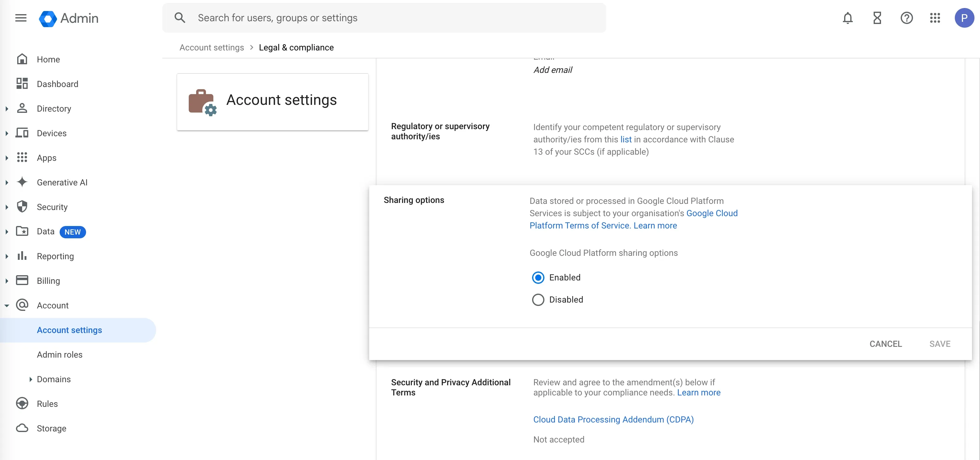Open the Cloud Data Processing Addendum link
The width and height of the screenshot is (980, 460).
pyautogui.click(x=613, y=419)
